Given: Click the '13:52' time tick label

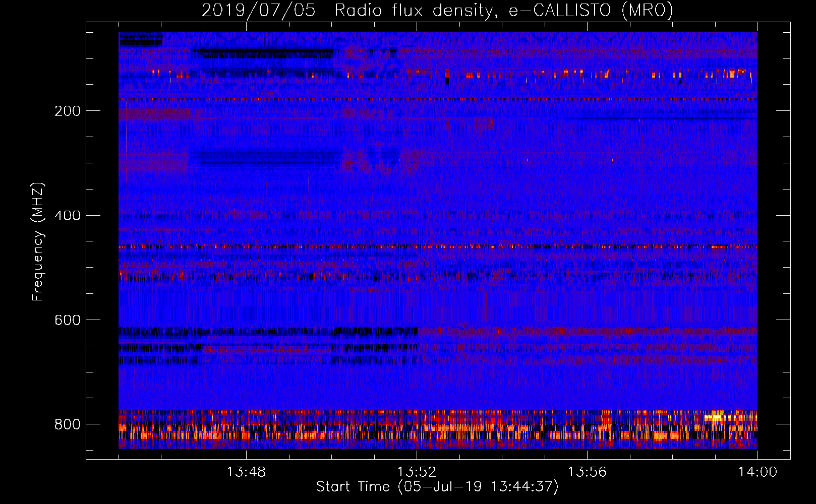Looking at the screenshot, I should pos(417,472).
